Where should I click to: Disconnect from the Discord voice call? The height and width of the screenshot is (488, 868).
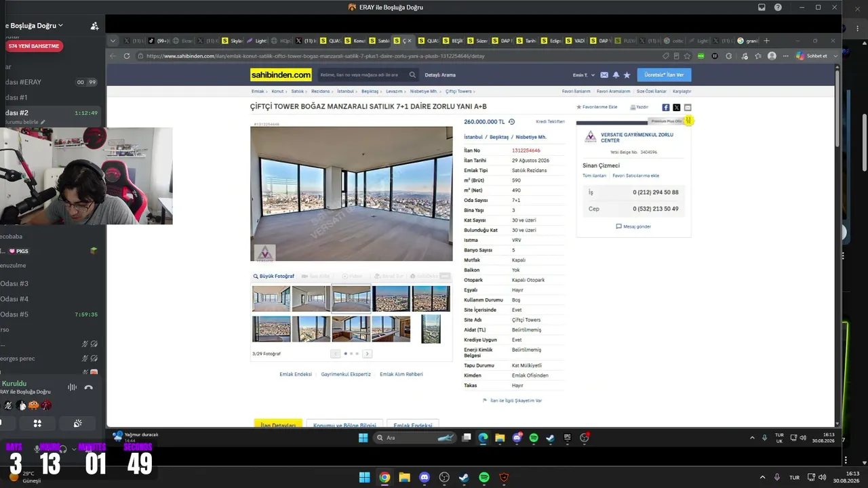point(88,387)
